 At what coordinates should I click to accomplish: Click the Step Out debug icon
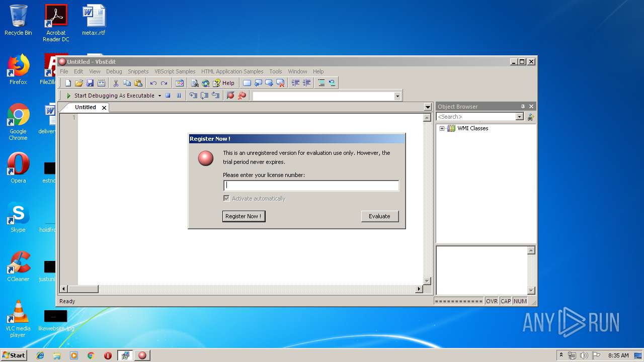pyautogui.click(x=216, y=96)
